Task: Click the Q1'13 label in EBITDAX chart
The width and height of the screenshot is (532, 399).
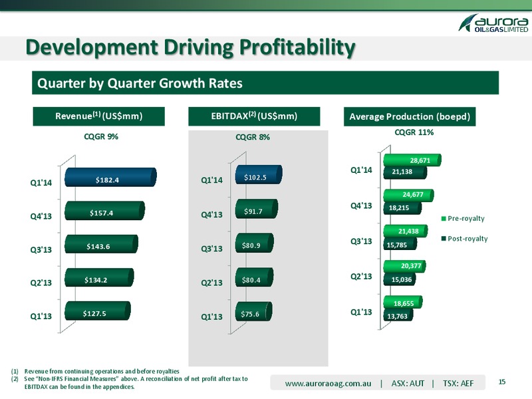Action: click(211, 317)
